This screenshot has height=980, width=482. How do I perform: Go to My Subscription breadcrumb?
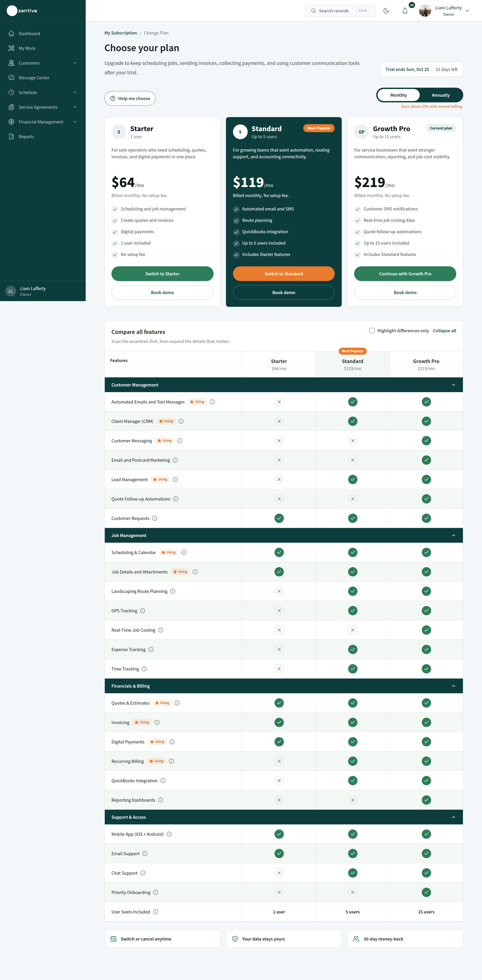tap(121, 33)
